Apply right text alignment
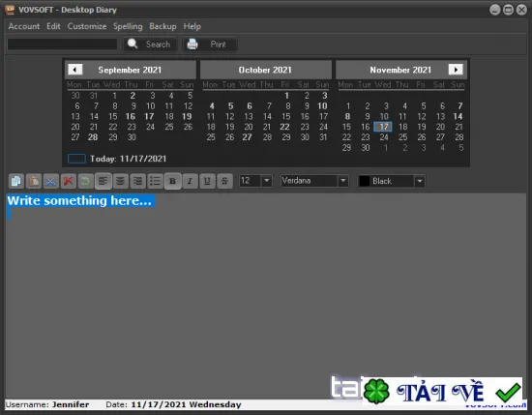 (x=137, y=181)
